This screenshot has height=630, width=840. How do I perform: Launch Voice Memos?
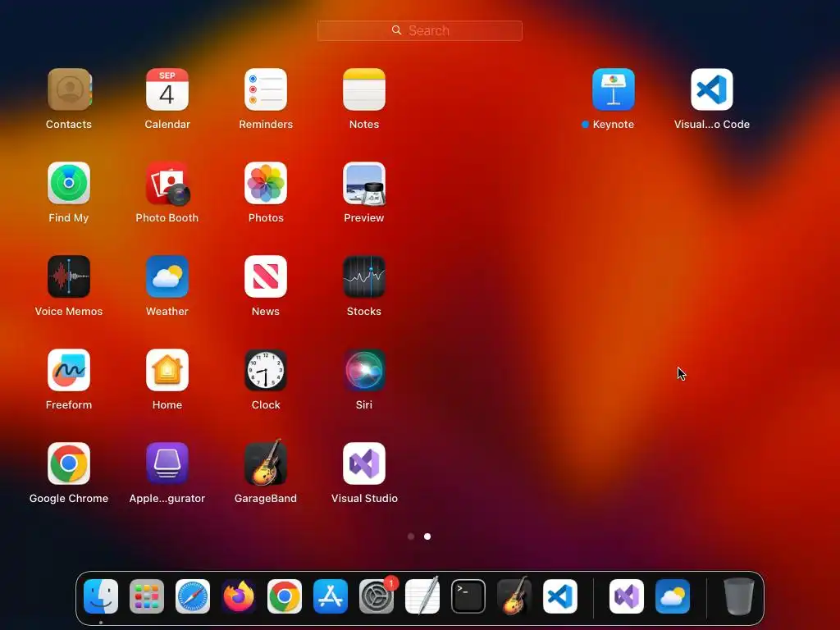tap(69, 276)
